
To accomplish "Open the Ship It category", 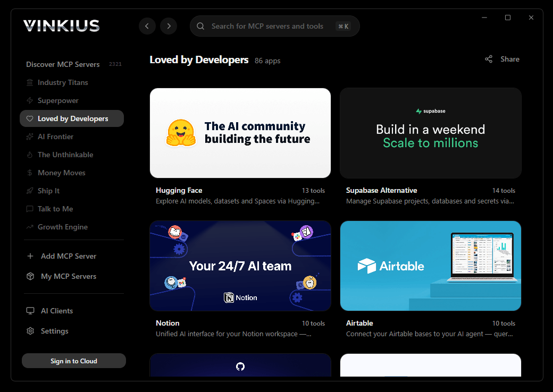I will coord(48,191).
